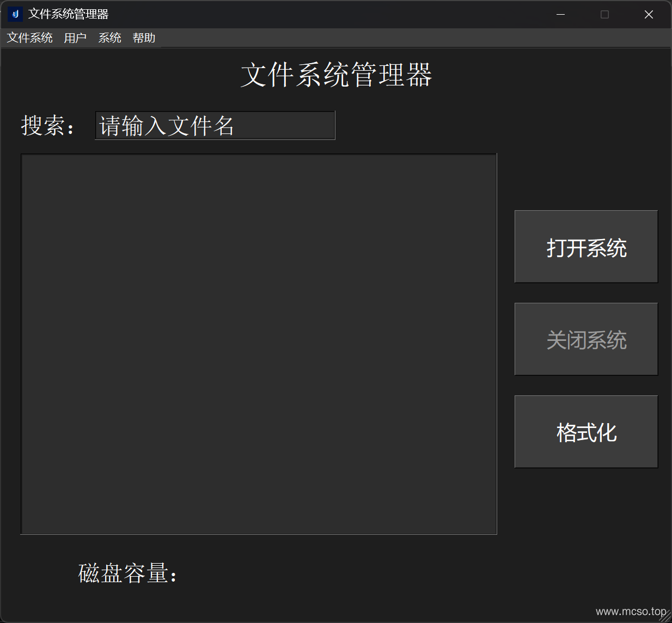Click the 格式化 button
This screenshot has width=672, height=623.
[586, 432]
